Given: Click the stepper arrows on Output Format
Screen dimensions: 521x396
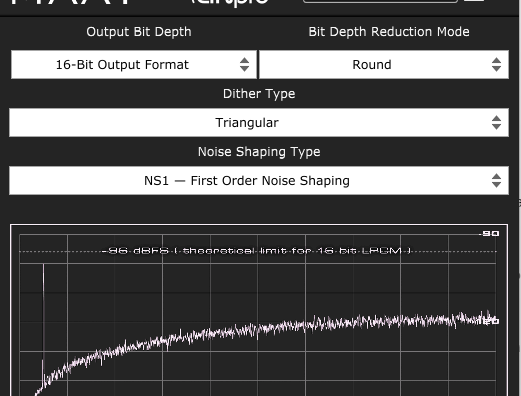Looking at the screenshot, I should [x=244, y=65].
